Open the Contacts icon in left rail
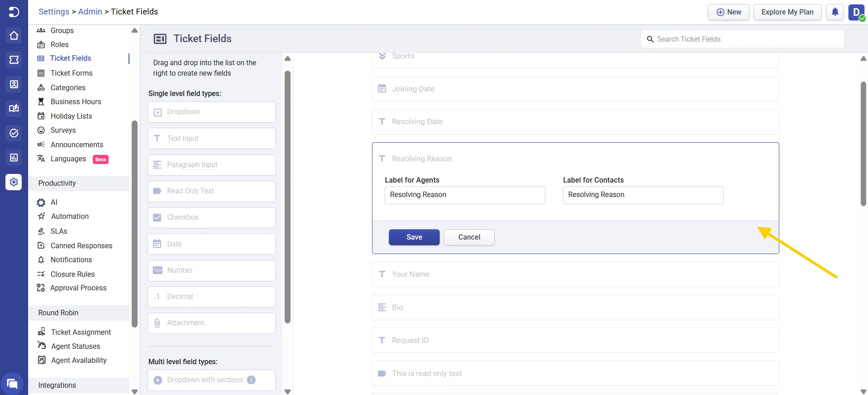The image size is (868, 395). coord(14,84)
